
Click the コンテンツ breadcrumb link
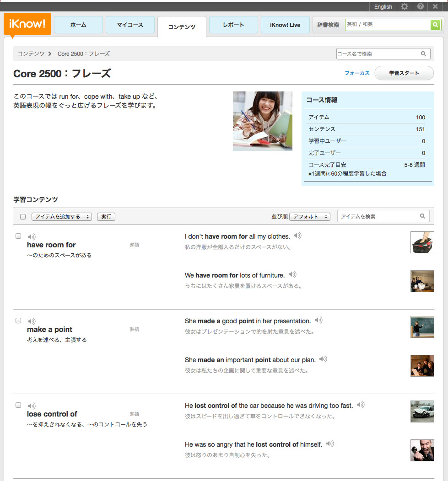click(31, 53)
